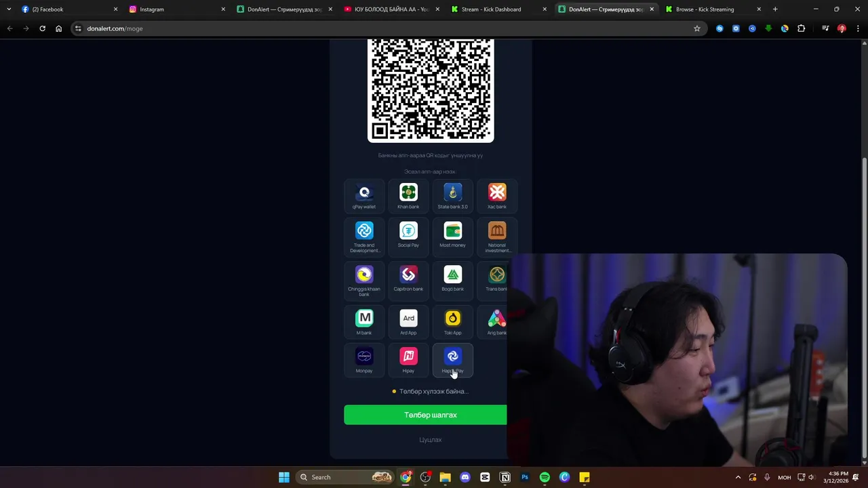
Task: Open Discord from the taskbar
Action: (x=465, y=477)
